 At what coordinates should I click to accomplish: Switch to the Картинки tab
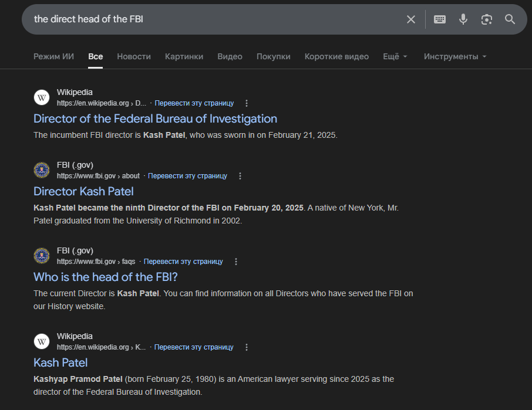184,56
